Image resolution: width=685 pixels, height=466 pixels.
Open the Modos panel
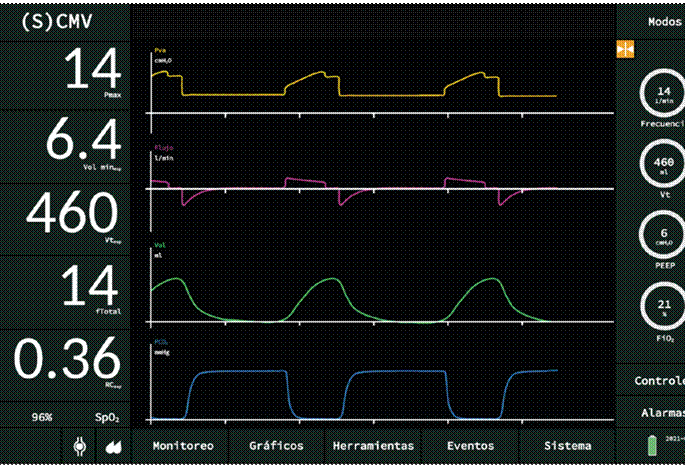663,20
